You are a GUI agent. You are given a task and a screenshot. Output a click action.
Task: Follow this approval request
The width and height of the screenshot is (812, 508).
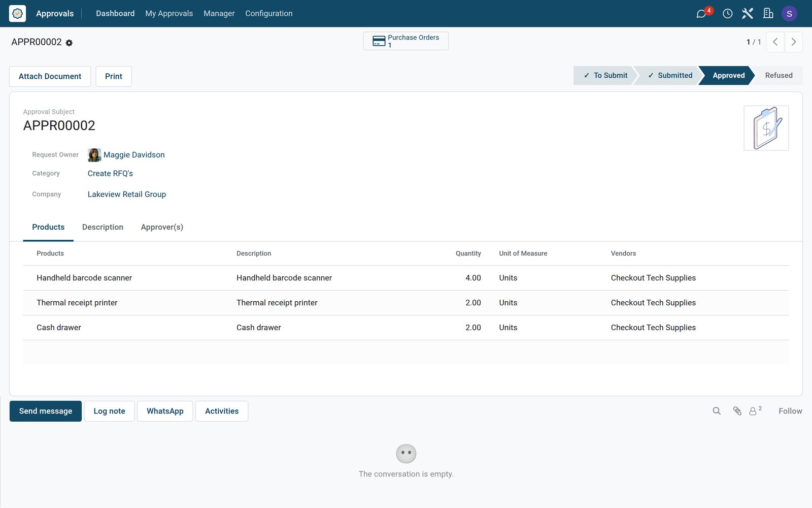click(x=790, y=411)
